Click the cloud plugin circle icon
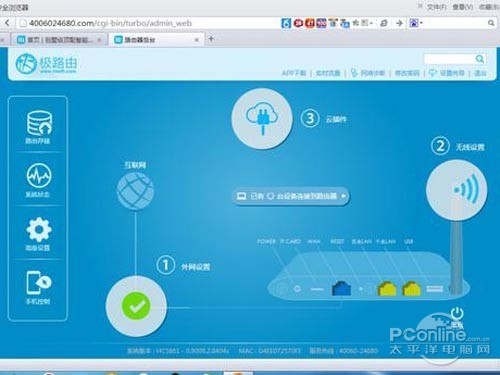The height and width of the screenshot is (375, 500). pyautogui.click(x=262, y=119)
